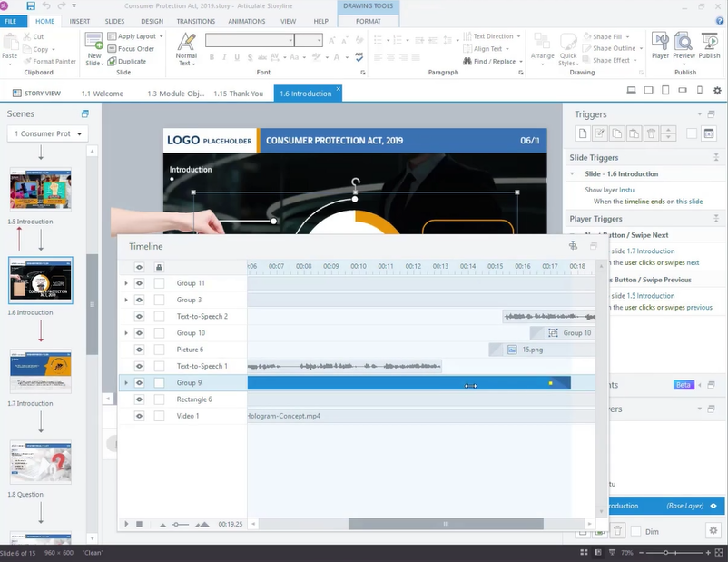Viewport: 728px width, 562px height.
Task: Switch to STORY VIEW tab
Action: [36, 94]
